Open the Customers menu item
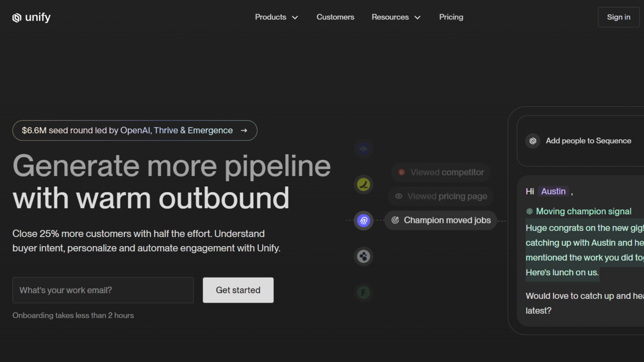The height and width of the screenshot is (362, 644). click(335, 17)
